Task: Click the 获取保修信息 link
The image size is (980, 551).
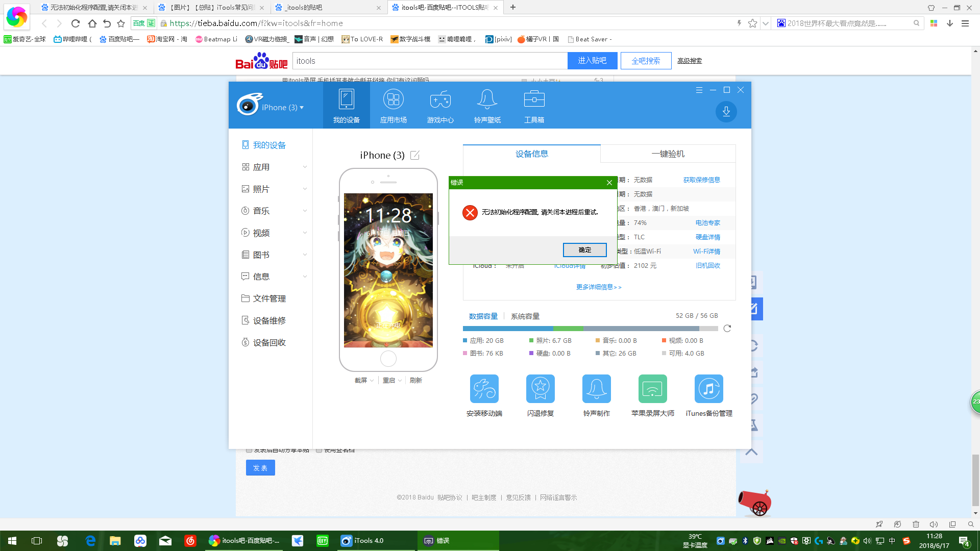Action: pyautogui.click(x=701, y=180)
